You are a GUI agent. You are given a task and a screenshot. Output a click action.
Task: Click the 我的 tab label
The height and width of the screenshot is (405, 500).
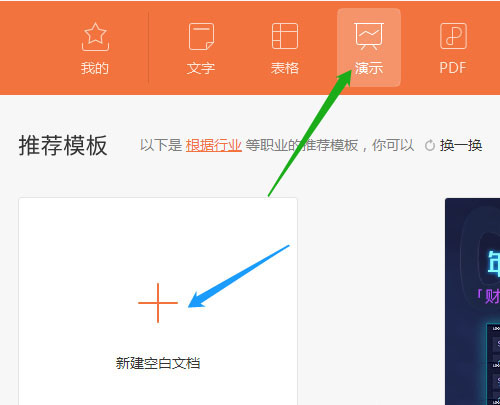click(x=95, y=68)
